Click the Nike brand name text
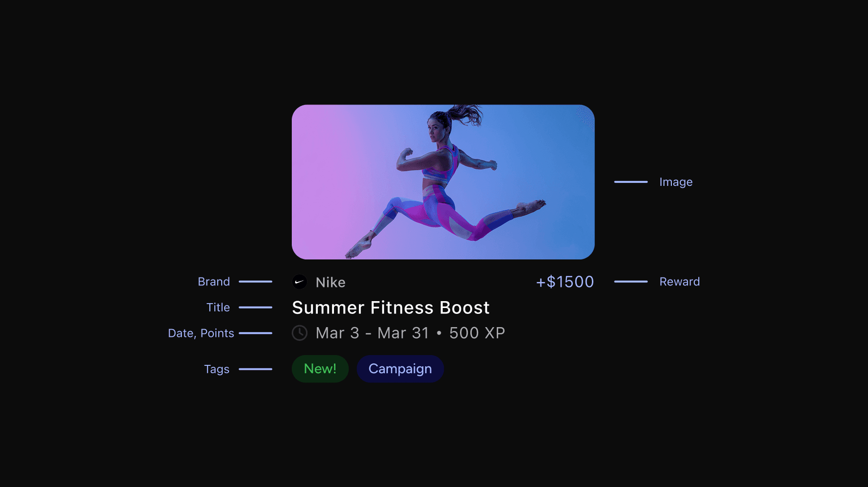 coord(331,282)
